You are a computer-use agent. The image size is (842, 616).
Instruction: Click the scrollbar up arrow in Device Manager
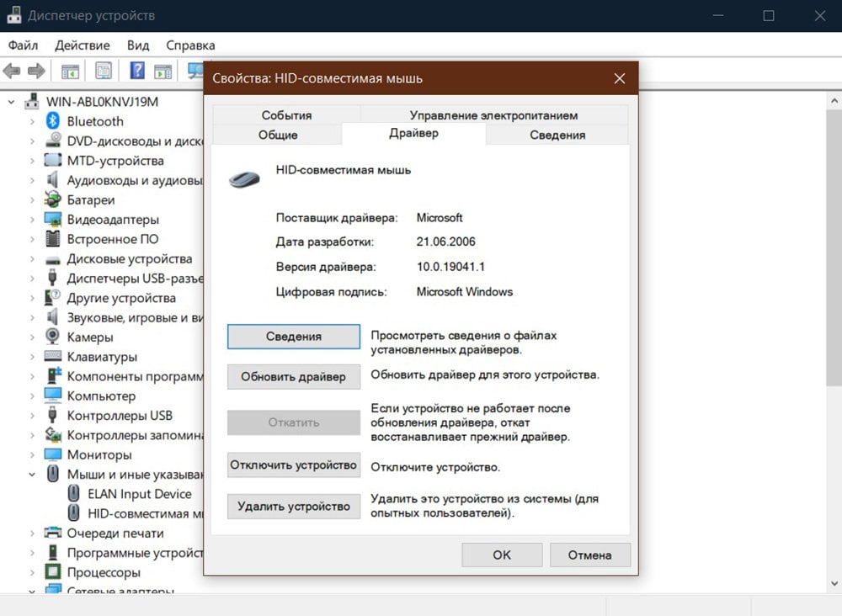pyautogui.click(x=834, y=100)
